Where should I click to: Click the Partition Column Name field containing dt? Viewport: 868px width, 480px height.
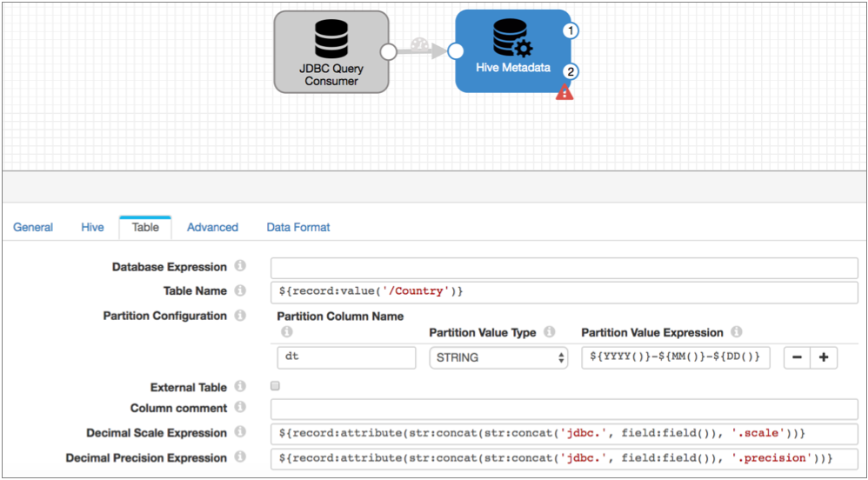pyautogui.click(x=333, y=357)
